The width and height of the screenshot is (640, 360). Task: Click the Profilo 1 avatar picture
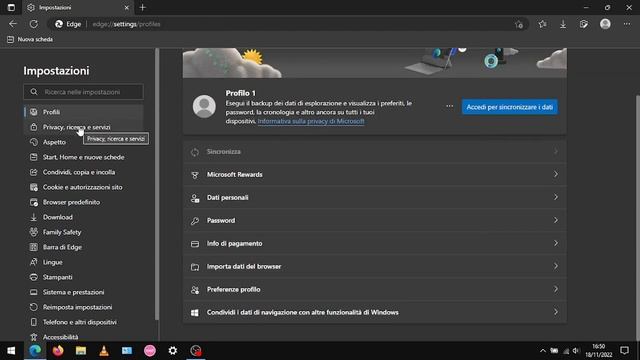click(204, 106)
